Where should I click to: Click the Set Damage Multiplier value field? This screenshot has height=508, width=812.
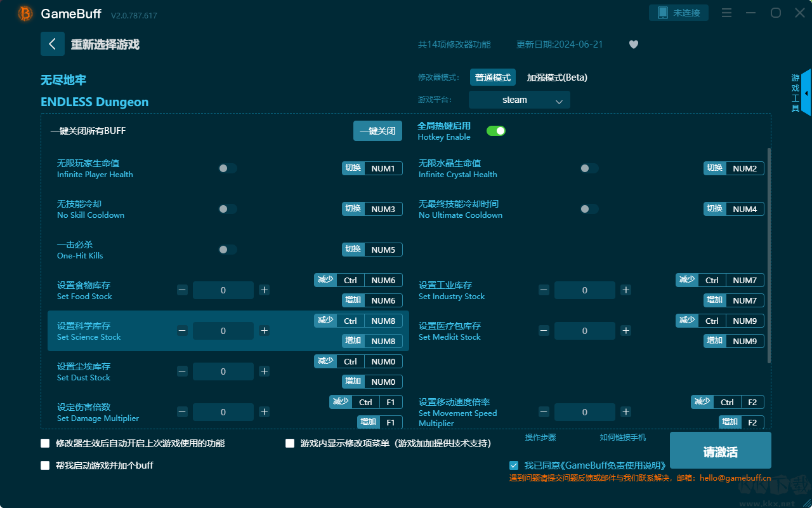223,411
